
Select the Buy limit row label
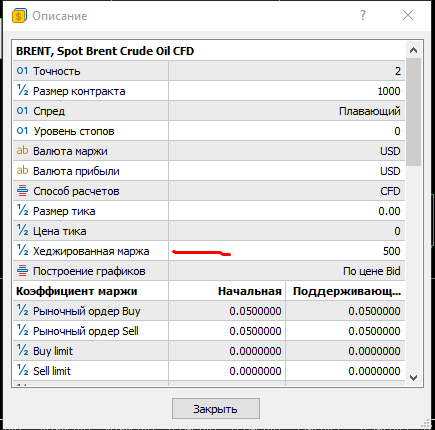(53, 351)
